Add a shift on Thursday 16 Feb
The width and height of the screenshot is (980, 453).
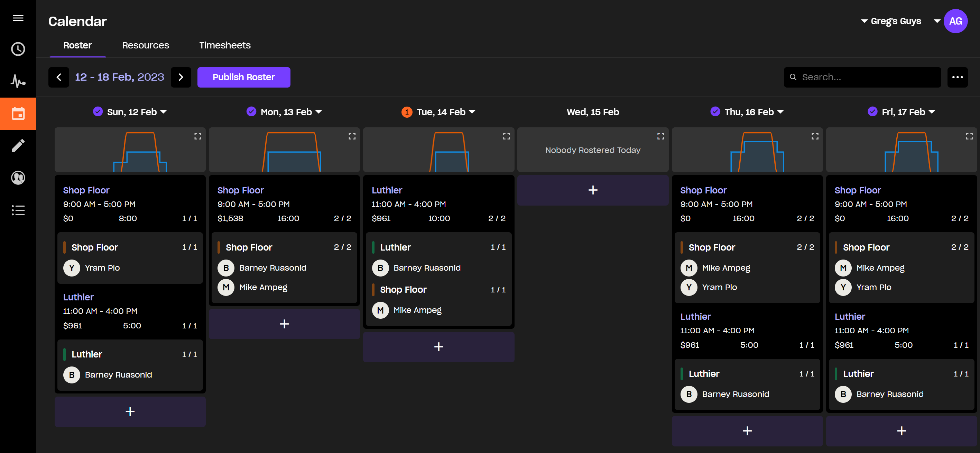point(747,431)
